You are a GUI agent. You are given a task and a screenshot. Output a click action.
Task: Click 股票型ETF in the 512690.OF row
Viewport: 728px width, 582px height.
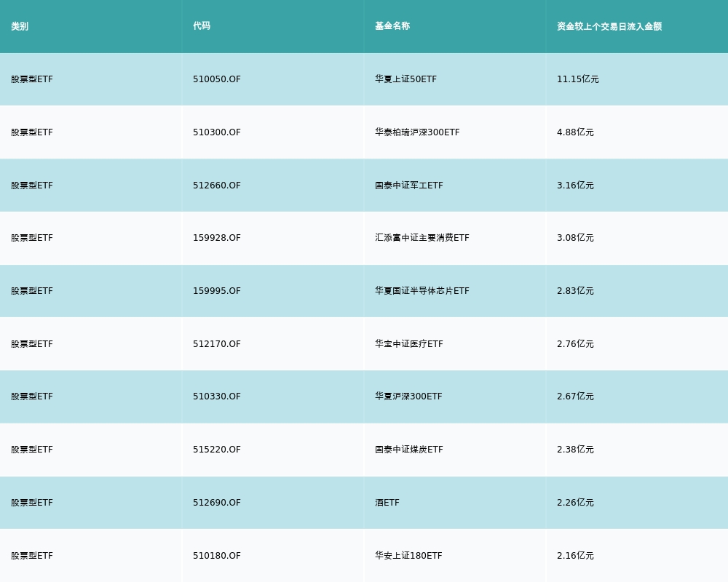[32, 503]
